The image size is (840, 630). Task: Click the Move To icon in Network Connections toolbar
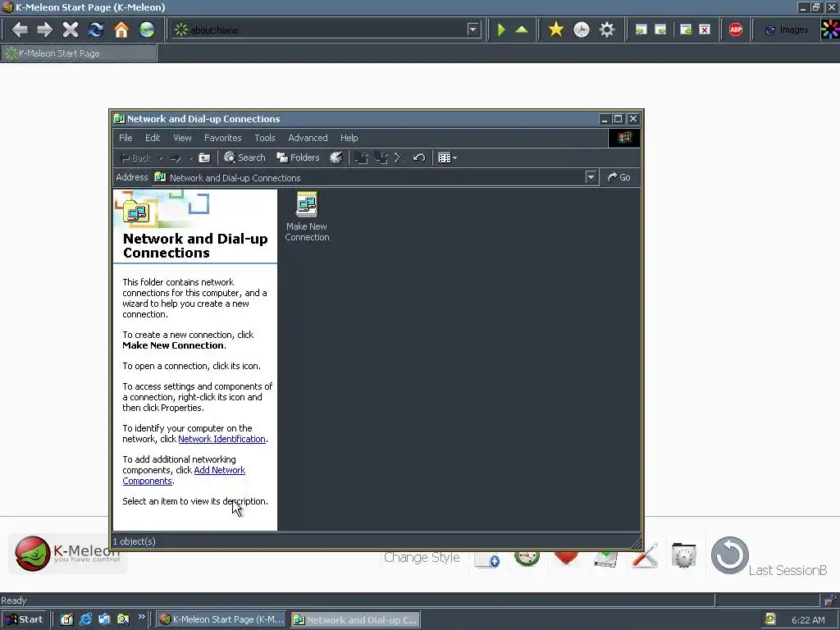(362, 157)
